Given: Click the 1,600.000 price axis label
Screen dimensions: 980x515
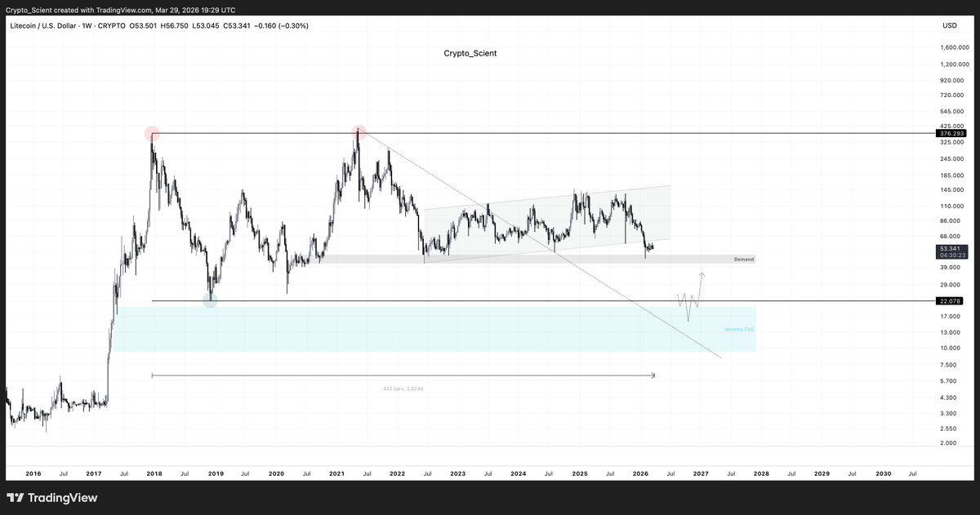Looking at the screenshot, I should pos(954,48).
